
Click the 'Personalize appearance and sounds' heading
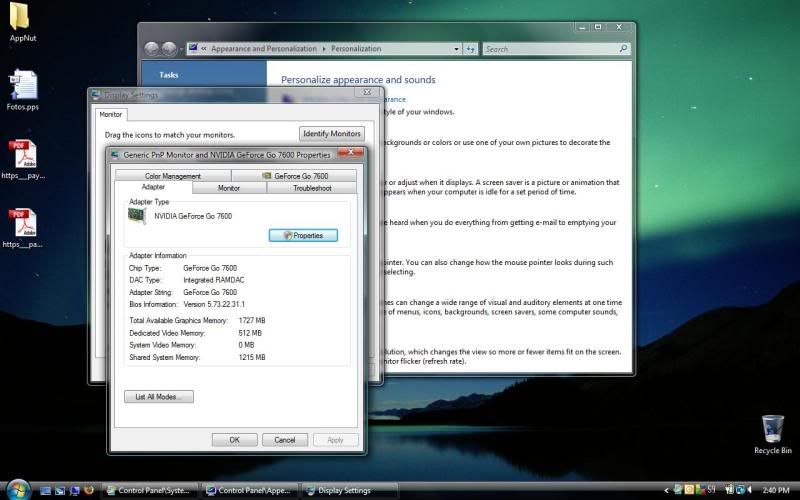358,80
